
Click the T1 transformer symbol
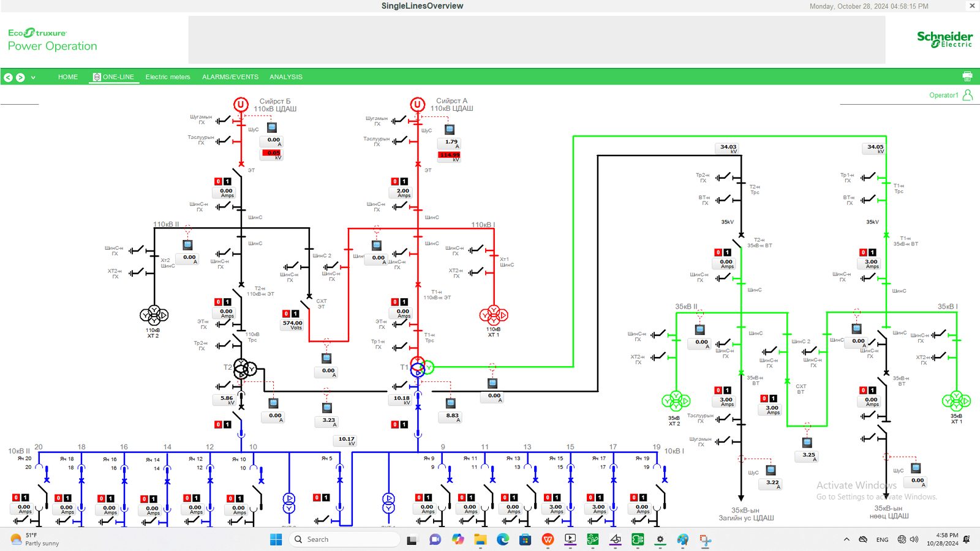(x=421, y=368)
